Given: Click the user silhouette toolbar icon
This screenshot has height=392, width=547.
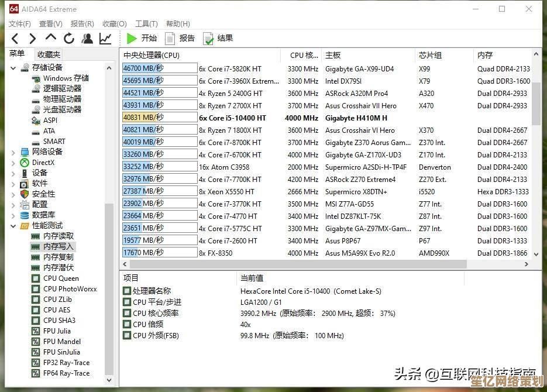Looking at the screenshot, I should click(x=87, y=39).
